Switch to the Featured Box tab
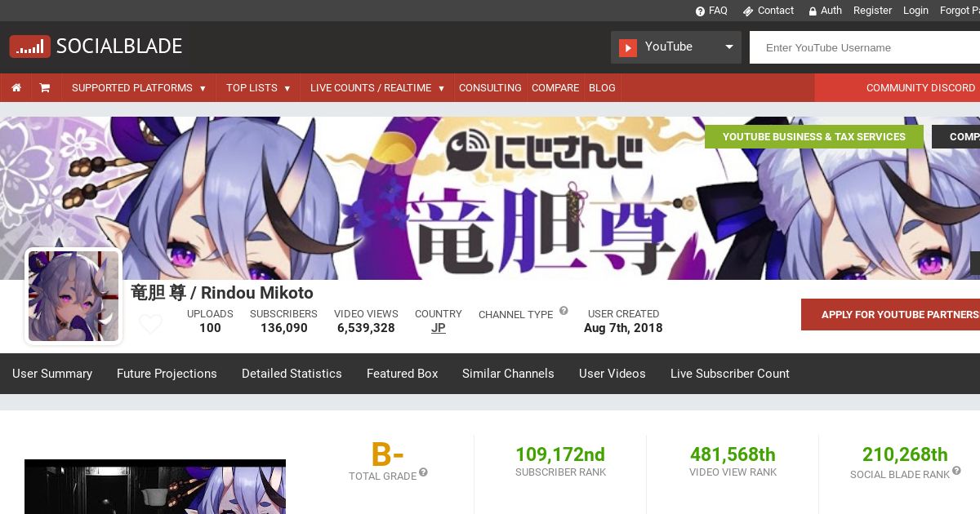980x514 pixels. [403, 374]
